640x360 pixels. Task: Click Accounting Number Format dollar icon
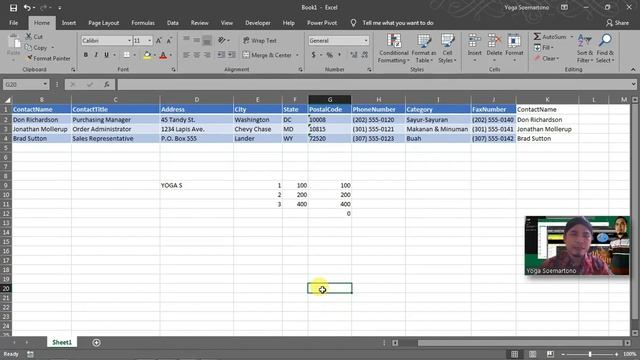click(x=313, y=55)
